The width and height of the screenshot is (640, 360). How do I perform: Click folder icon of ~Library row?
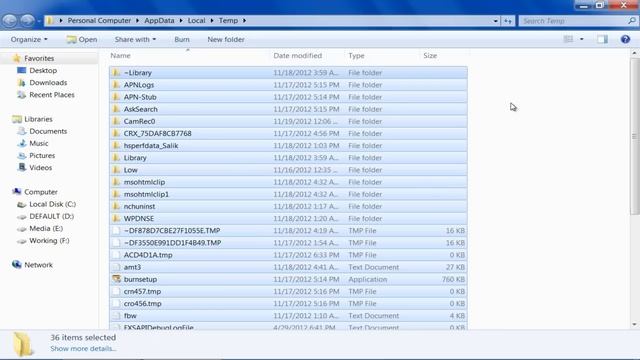(116, 73)
